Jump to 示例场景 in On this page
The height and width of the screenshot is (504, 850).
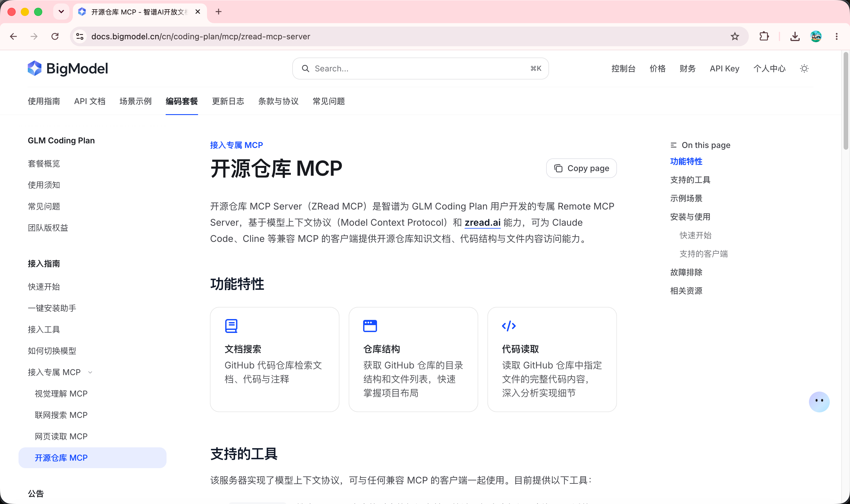pyautogui.click(x=686, y=199)
